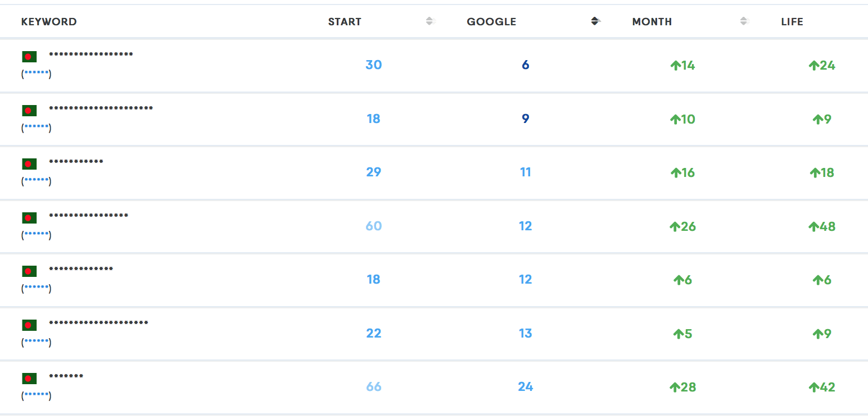Click the START column header label
Image resolution: width=868 pixels, height=419 pixels.
[x=345, y=22]
